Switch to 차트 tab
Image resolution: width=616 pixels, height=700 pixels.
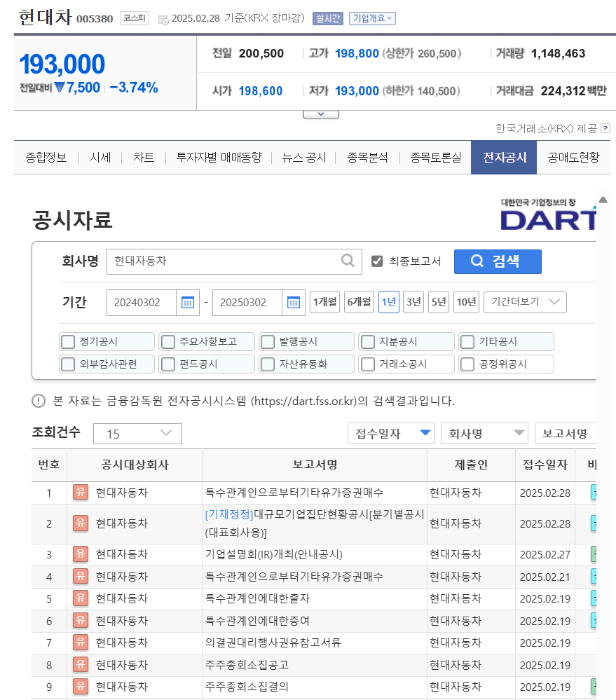[143, 157]
